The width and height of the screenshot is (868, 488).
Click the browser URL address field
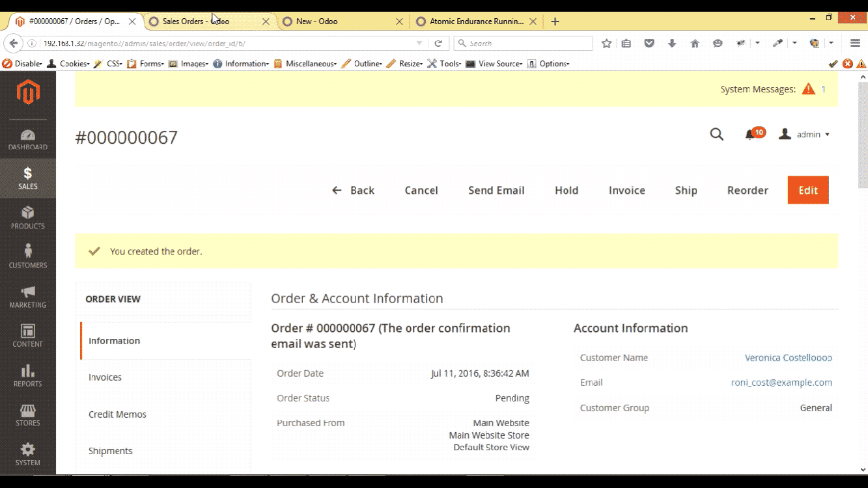[225, 44]
